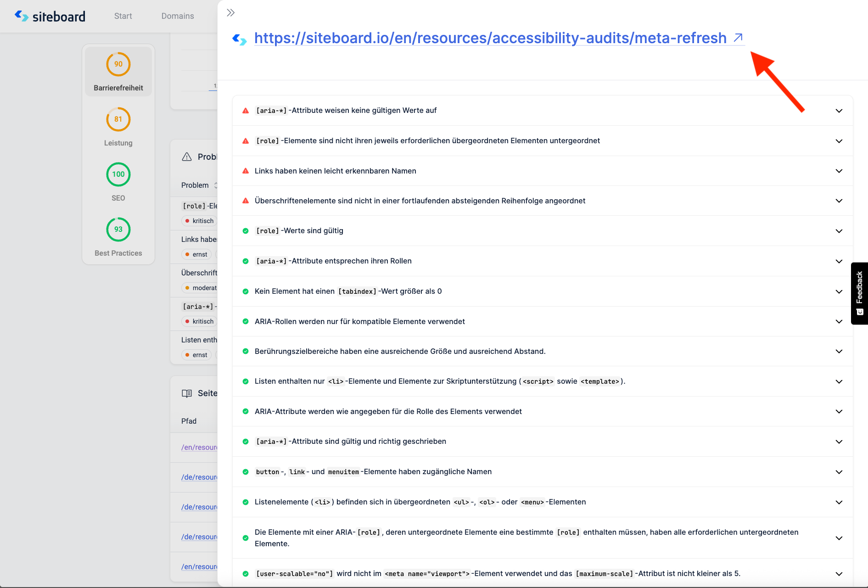This screenshot has height=588, width=868.
Task: Click green check beside 'button-, link- und menuitem'
Action: [x=246, y=472]
